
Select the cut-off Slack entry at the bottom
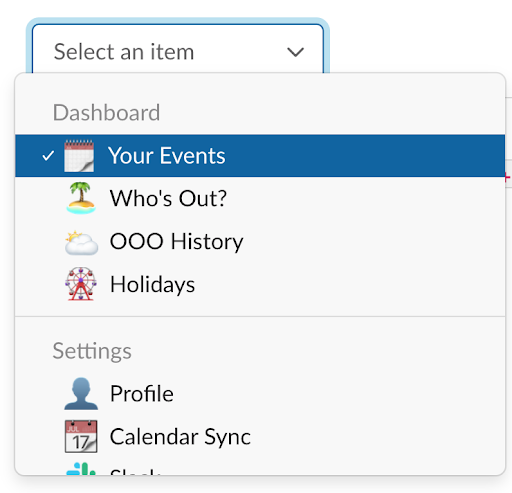pyautogui.click(x=260, y=467)
